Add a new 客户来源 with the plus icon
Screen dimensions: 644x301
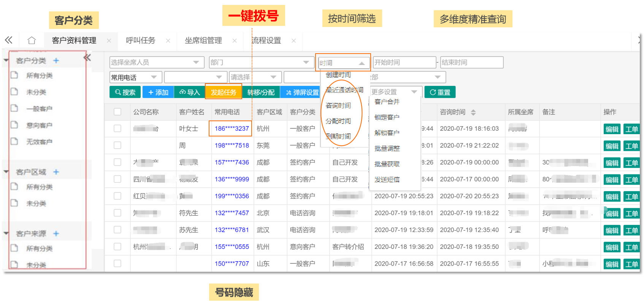56,234
